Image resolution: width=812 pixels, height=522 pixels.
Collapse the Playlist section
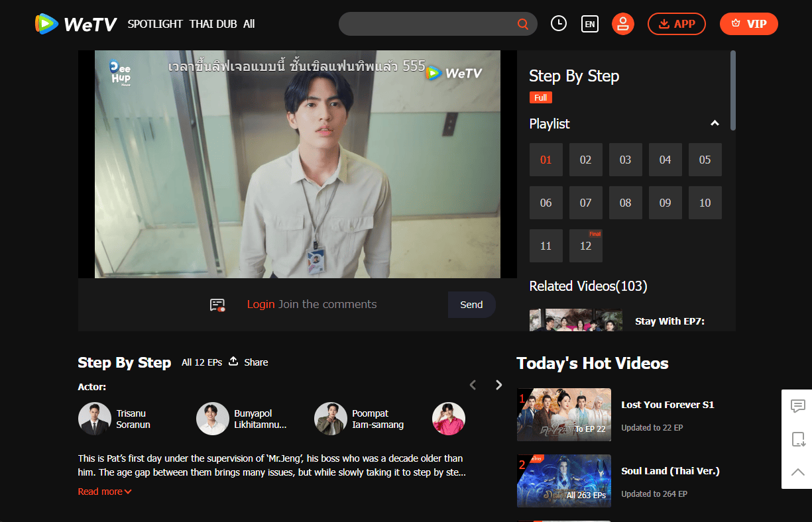pyautogui.click(x=715, y=123)
